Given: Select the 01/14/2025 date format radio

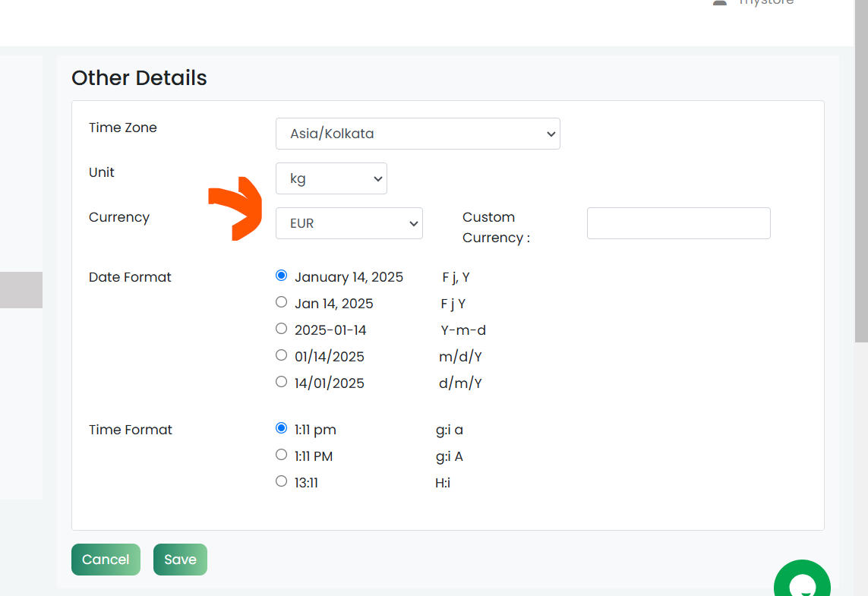Looking at the screenshot, I should click(281, 355).
